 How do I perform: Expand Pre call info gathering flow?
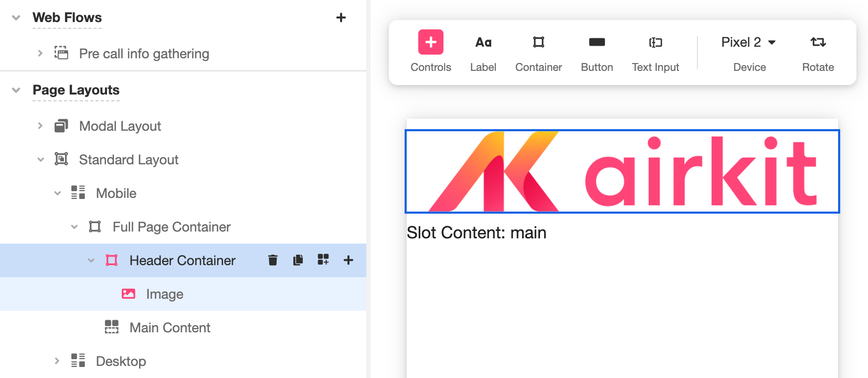[x=40, y=53]
